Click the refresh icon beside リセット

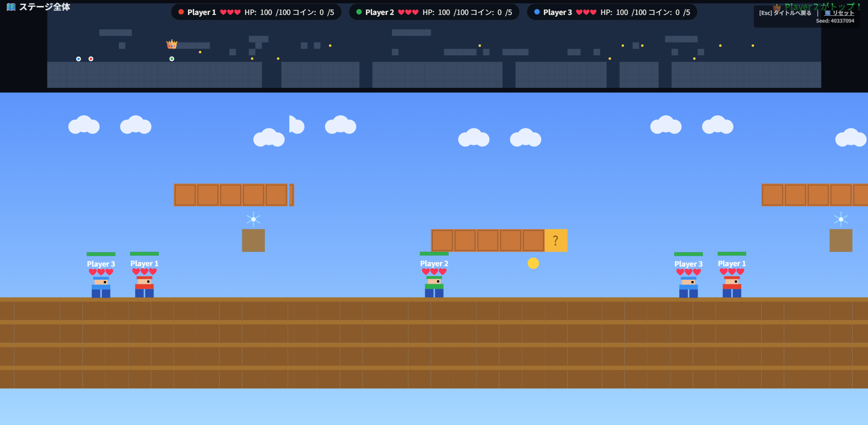828,13
